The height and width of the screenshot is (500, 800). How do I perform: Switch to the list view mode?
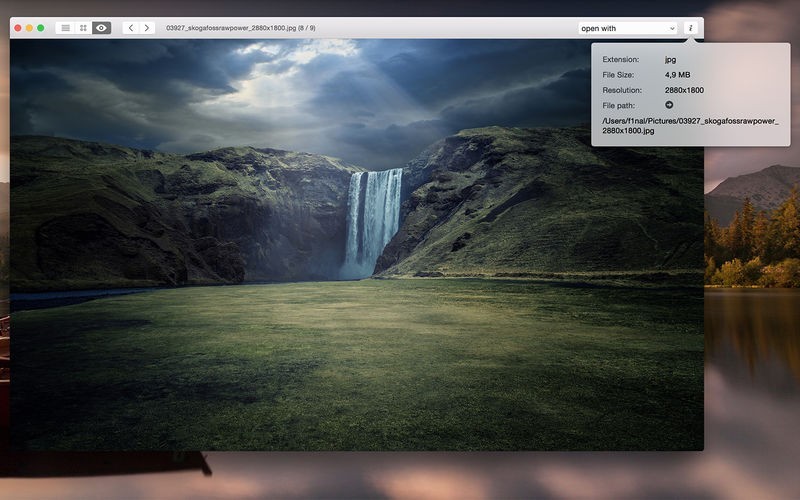coord(64,28)
